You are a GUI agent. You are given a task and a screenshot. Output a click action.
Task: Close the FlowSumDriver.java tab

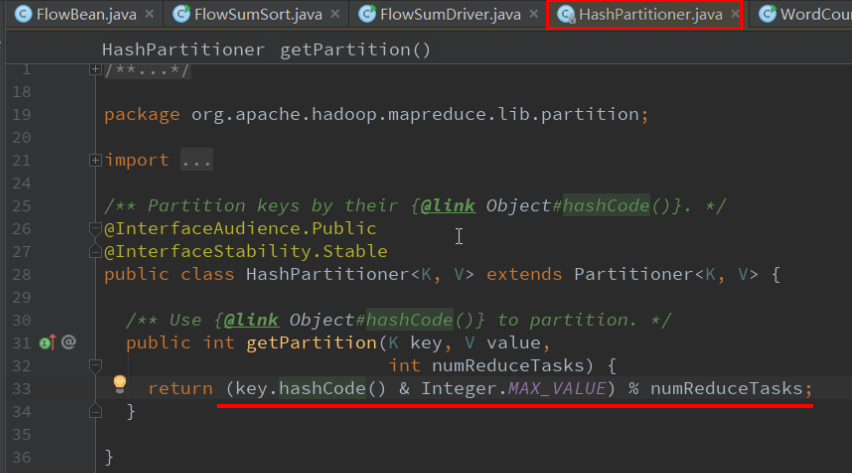pos(534,14)
